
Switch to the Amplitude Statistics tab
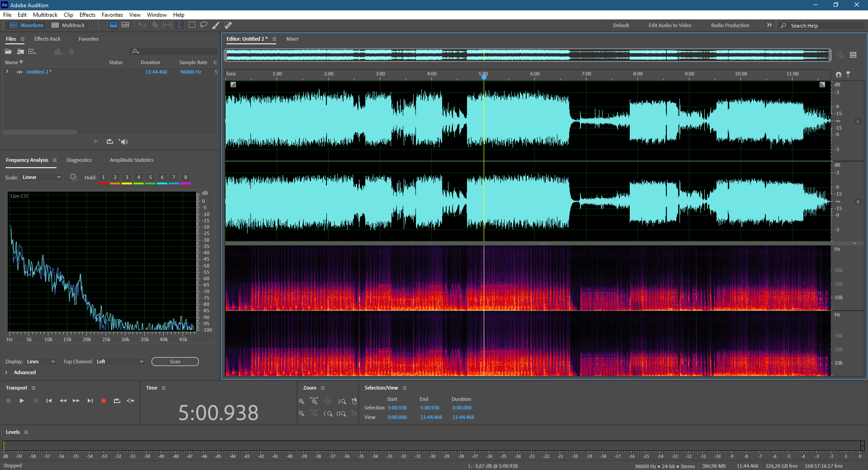[131, 160]
